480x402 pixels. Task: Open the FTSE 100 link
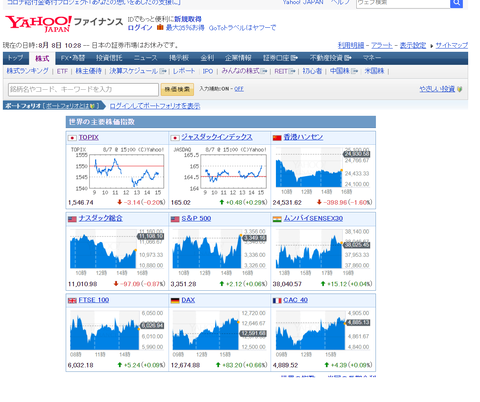[94, 300]
